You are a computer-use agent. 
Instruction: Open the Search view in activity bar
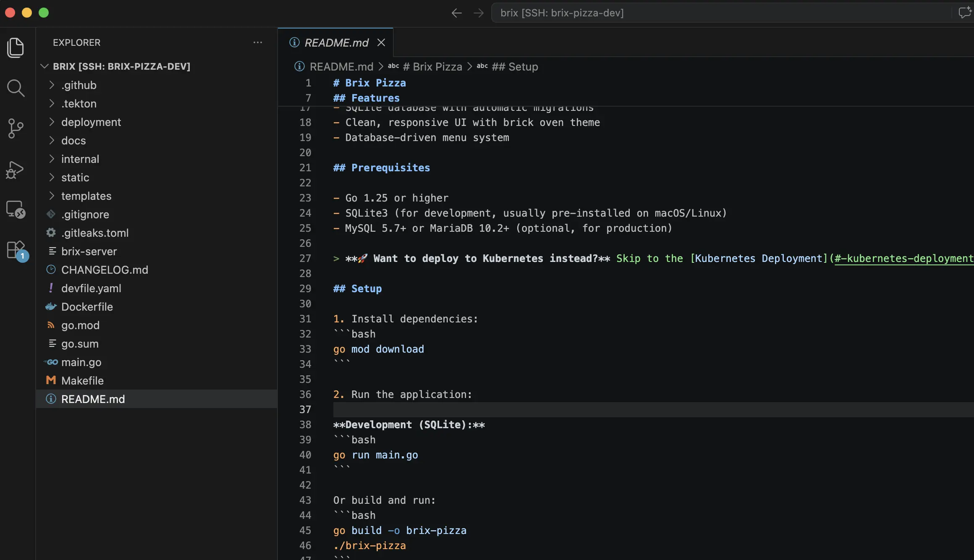16,88
